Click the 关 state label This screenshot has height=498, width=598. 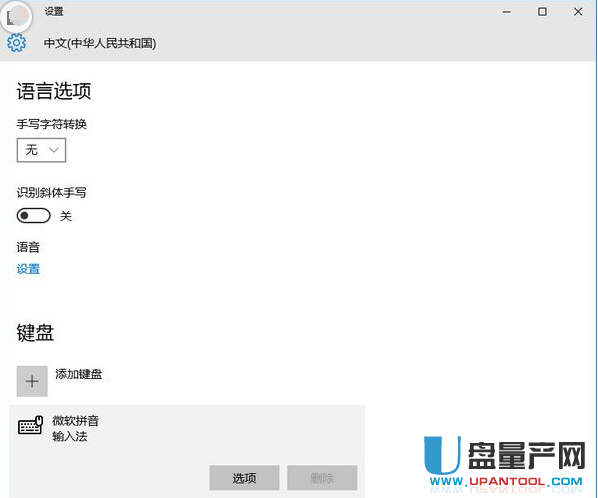click(66, 216)
